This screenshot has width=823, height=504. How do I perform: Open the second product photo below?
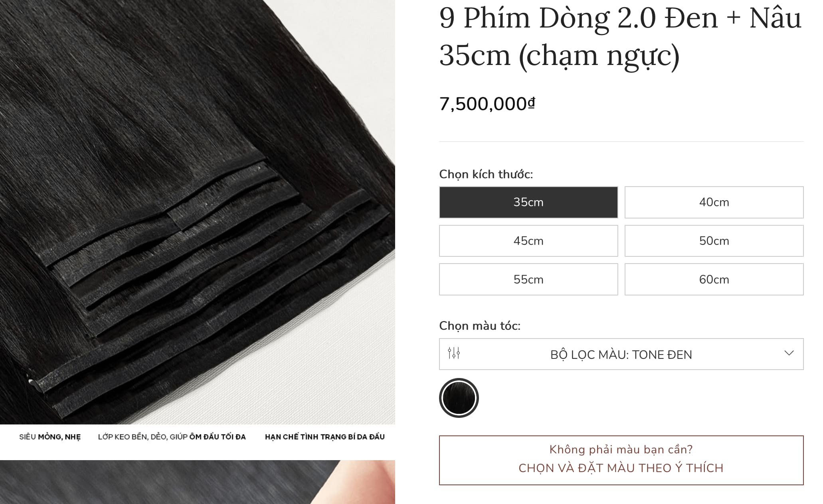click(198, 482)
